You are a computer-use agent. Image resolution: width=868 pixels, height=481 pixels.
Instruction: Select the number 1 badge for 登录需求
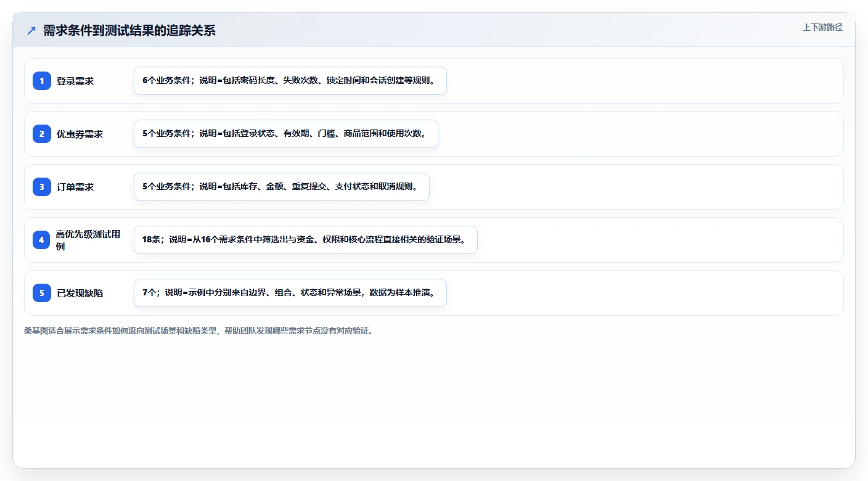42,80
